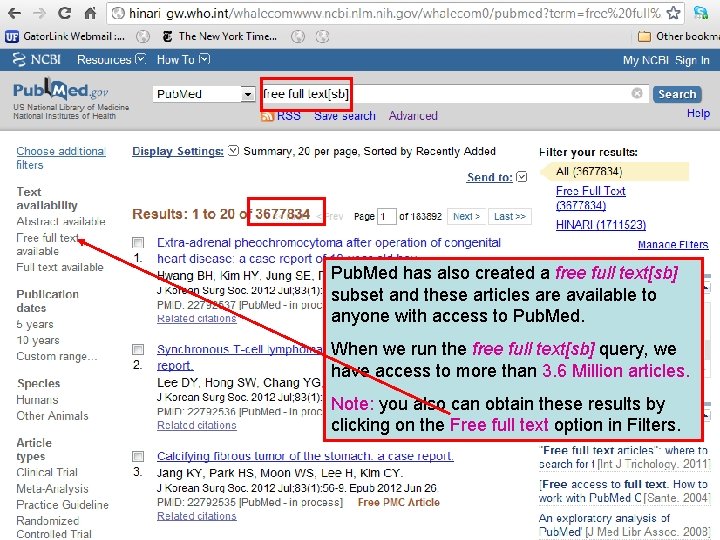This screenshot has width=720, height=540.
Task: Apply the Full text available filter
Action: point(60,267)
